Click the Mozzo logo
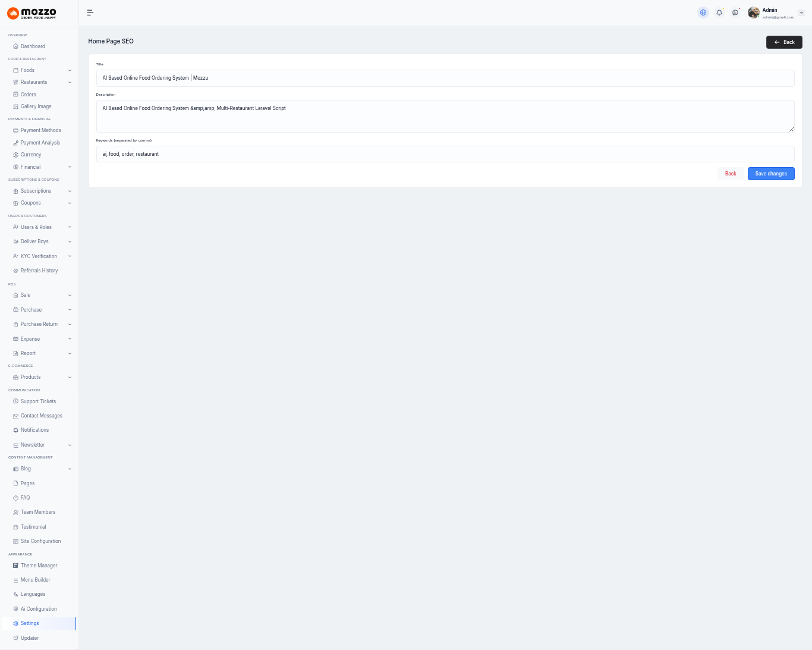 coord(32,13)
